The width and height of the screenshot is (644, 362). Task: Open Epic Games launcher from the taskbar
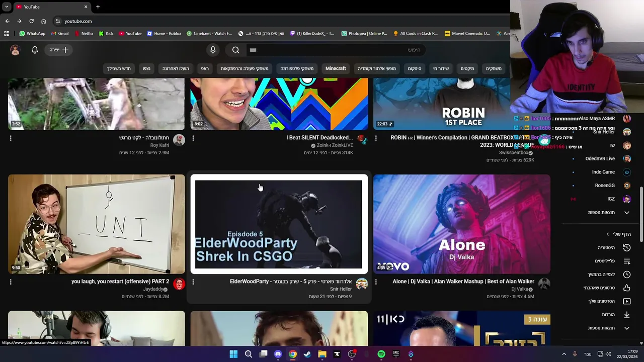[396, 354]
